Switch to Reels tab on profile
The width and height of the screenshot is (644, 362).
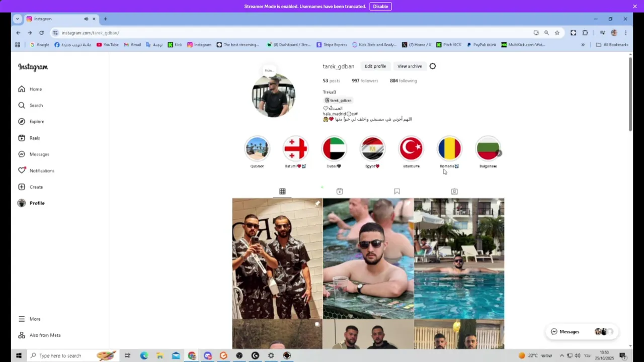tap(340, 191)
